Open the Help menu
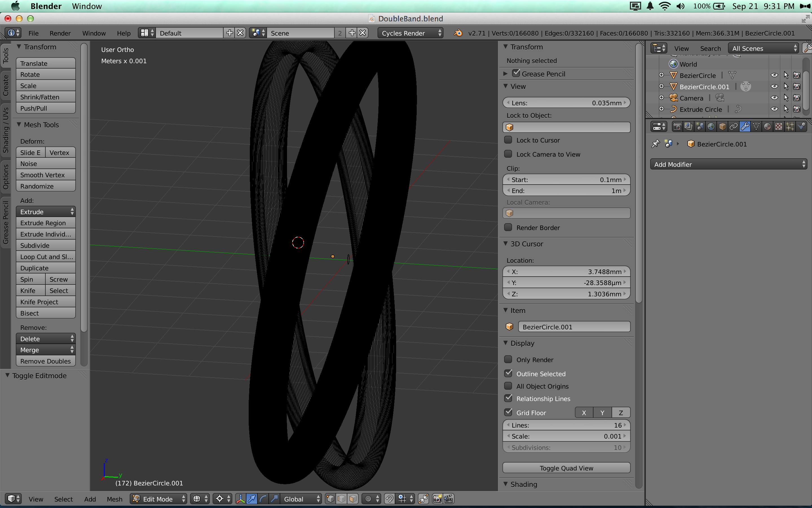Image resolution: width=812 pixels, height=508 pixels. tap(123, 33)
